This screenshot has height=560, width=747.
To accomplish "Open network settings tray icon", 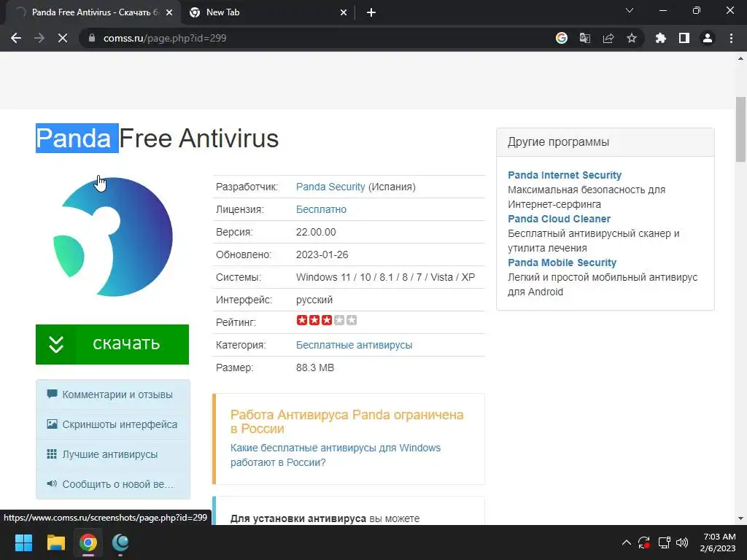I will click(x=664, y=542).
